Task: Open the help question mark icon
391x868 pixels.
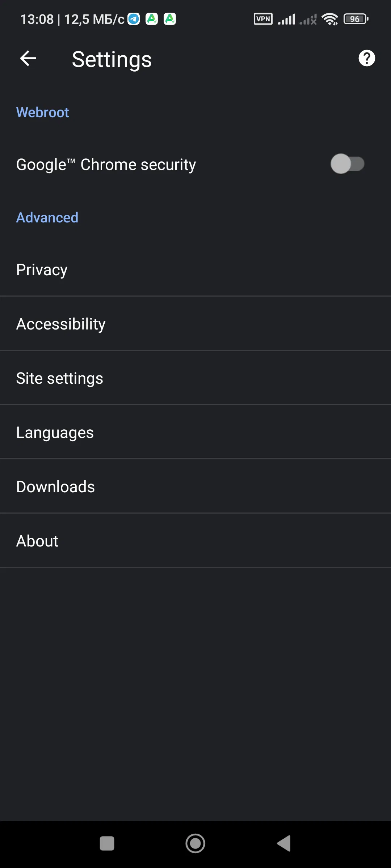Action: [x=366, y=58]
